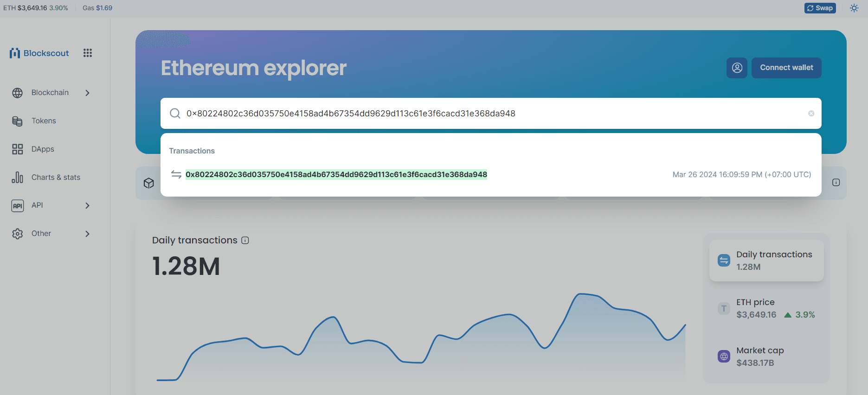Click the DApps grid icon
This screenshot has height=395, width=868.
pyautogui.click(x=18, y=149)
